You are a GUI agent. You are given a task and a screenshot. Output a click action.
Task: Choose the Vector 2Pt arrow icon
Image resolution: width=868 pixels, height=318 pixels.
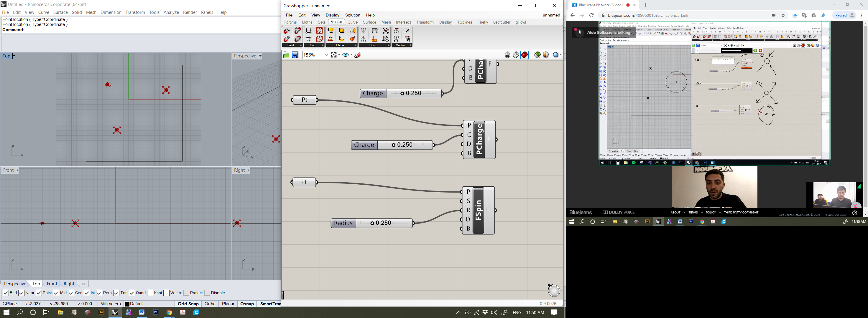click(x=407, y=31)
